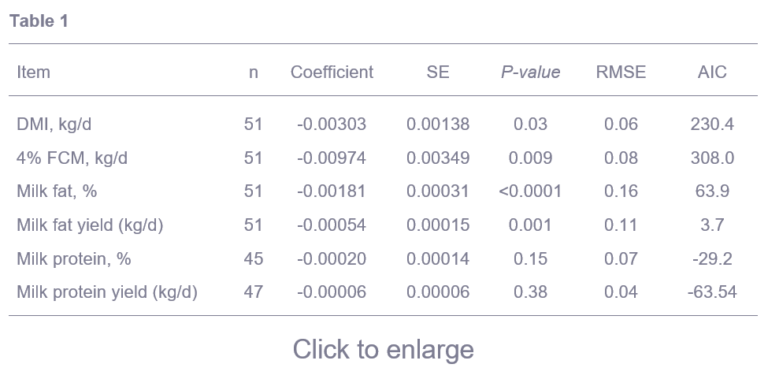
Task: Click the 'Click to enlarge' link
Action: pos(384,350)
